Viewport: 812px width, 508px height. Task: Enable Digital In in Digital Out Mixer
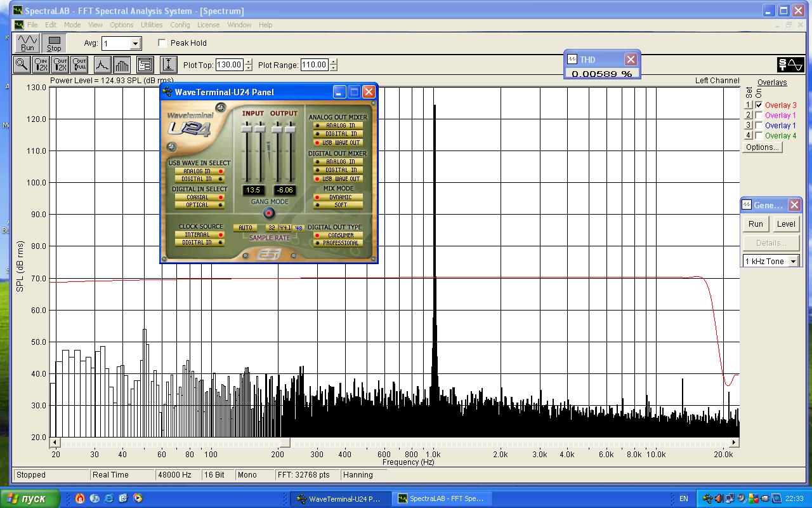[x=339, y=170]
